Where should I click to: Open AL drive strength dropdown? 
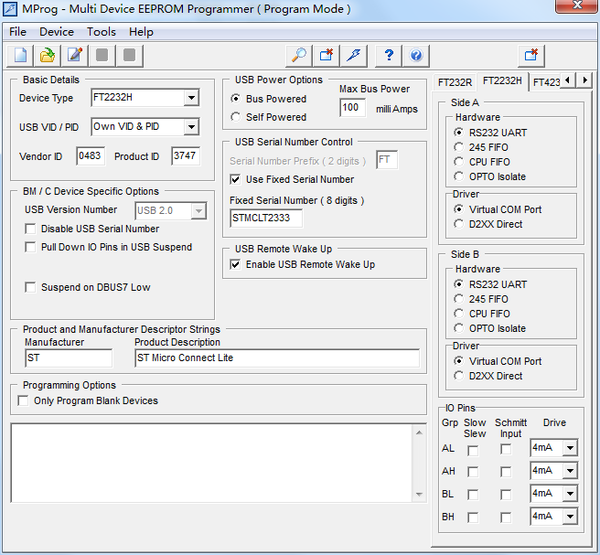[570, 447]
